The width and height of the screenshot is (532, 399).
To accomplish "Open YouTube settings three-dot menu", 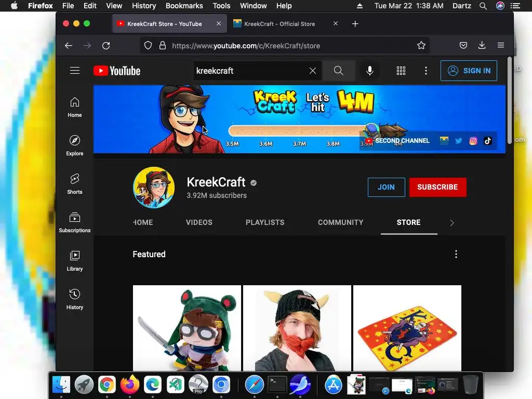I will 426,71.
